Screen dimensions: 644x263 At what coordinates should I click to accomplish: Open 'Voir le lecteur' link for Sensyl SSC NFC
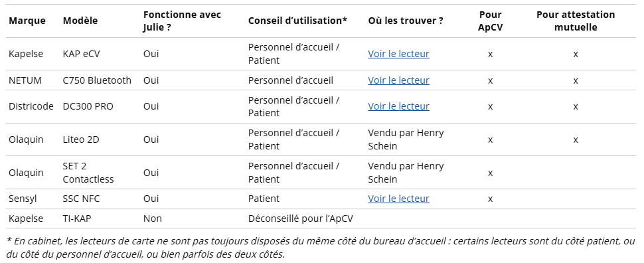[x=398, y=199]
